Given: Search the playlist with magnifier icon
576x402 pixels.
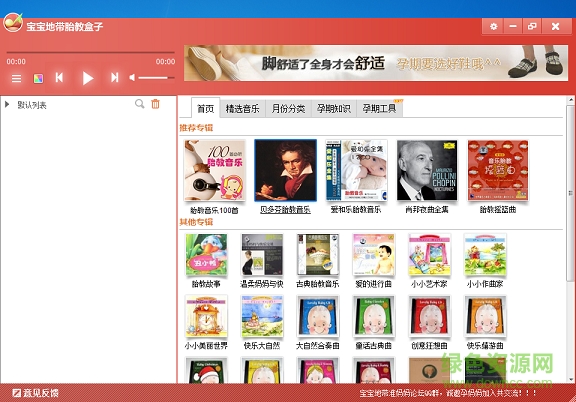Looking at the screenshot, I should coord(140,104).
